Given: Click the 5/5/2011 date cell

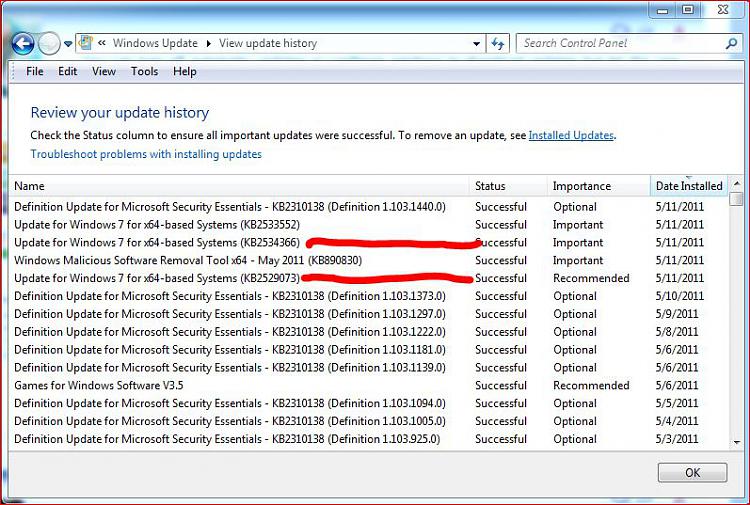Looking at the screenshot, I should (x=676, y=403).
